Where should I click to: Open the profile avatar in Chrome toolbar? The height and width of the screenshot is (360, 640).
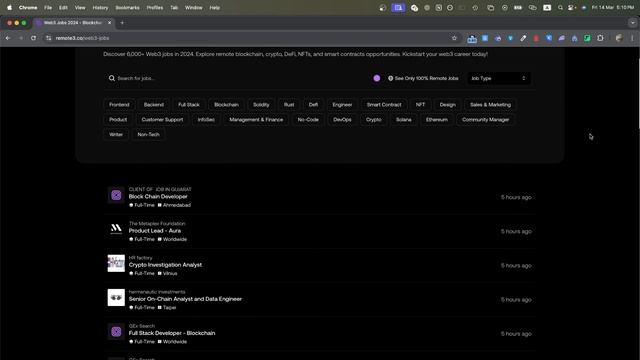[619, 38]
